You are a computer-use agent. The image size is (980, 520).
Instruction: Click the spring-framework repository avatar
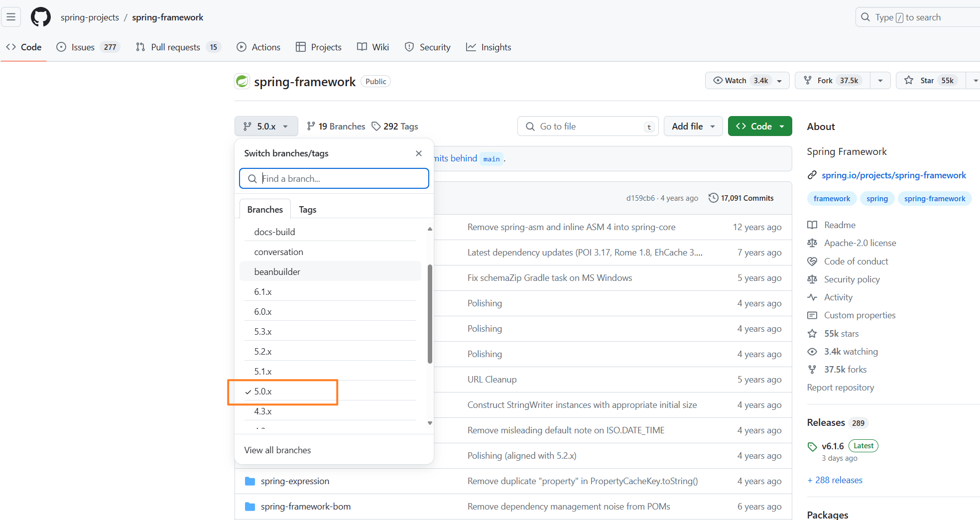tap(242, 82)
